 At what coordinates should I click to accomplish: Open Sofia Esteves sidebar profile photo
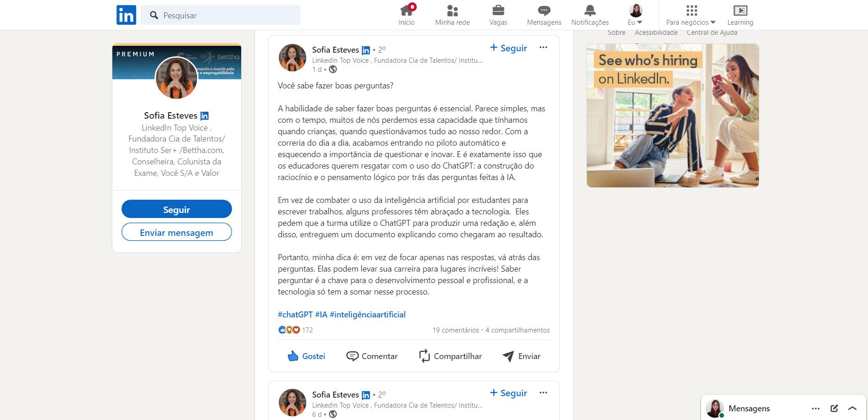pos(177,78)
